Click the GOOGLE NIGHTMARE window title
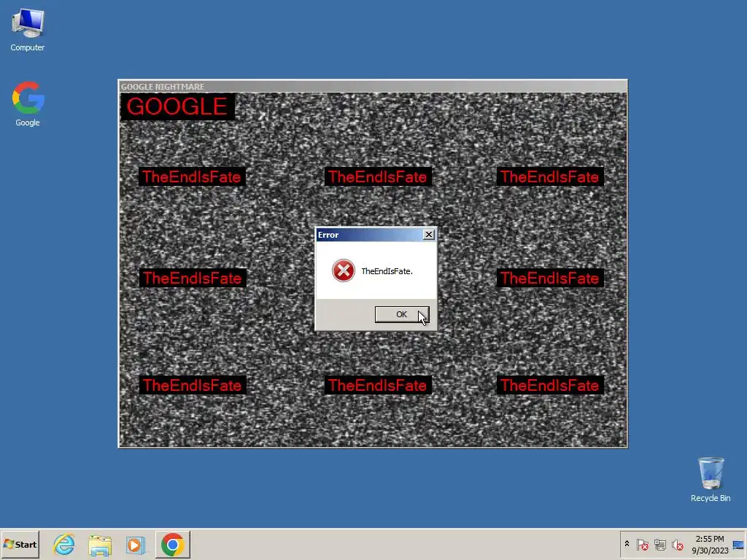The width and height of the screenshot is (747, 560). point(163,87)
